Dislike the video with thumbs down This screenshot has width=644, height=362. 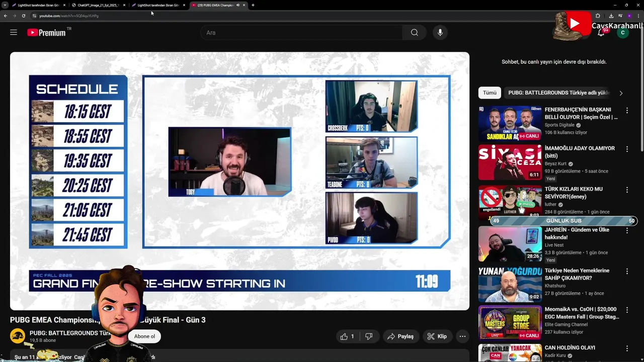pyautogui.click(x=369, y=336)
